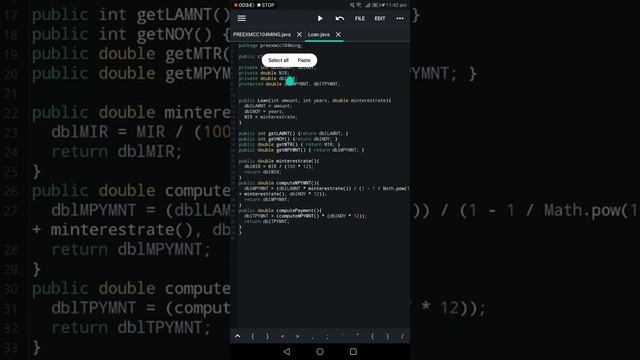Click the Loan constructor line in phone editor

pos(315,100)
